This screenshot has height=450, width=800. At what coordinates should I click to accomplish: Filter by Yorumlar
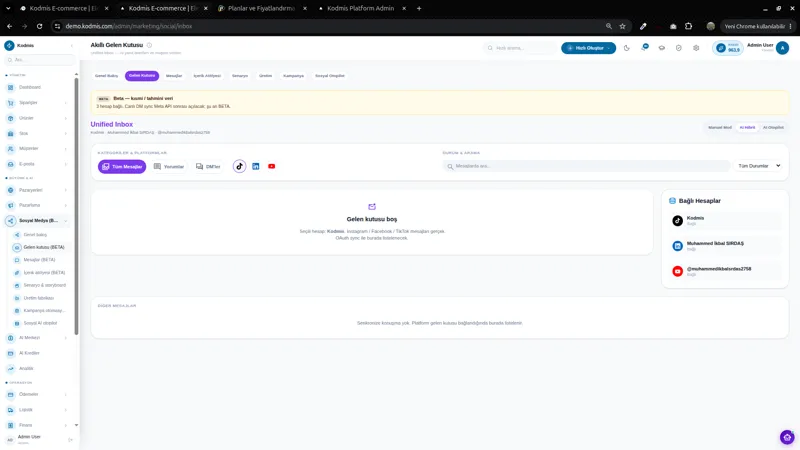point(169,166)
